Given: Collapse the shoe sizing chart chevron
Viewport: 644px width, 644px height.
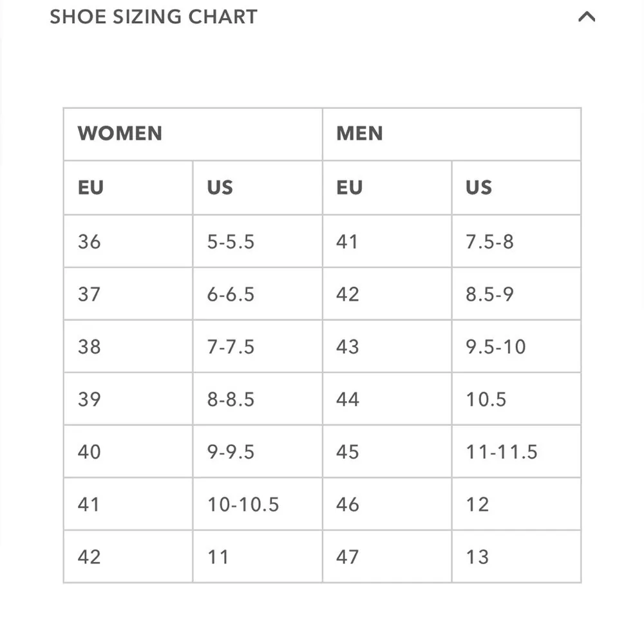Looking at the screenshot, I should tap(586, 17).
